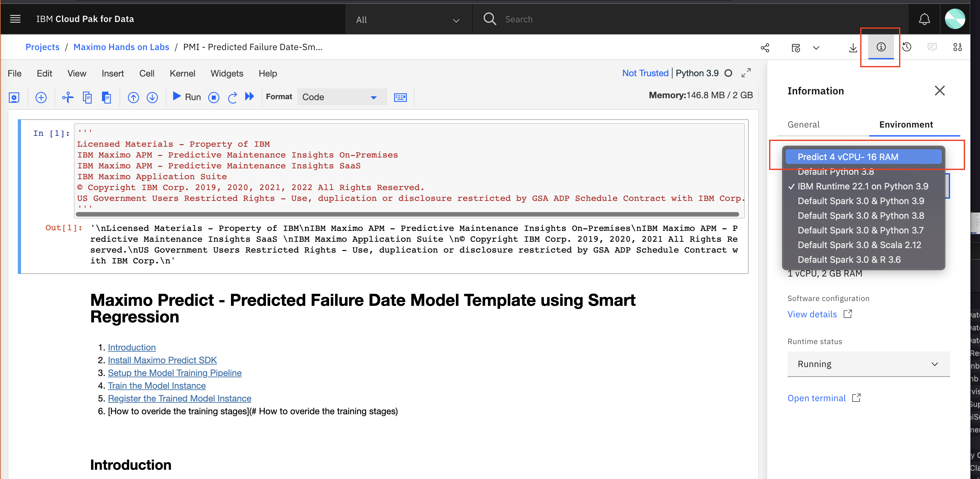The image size is (980, 479).
Task: Select Predict 4 vCPU- 16 RAM environment
Action: 864,157
